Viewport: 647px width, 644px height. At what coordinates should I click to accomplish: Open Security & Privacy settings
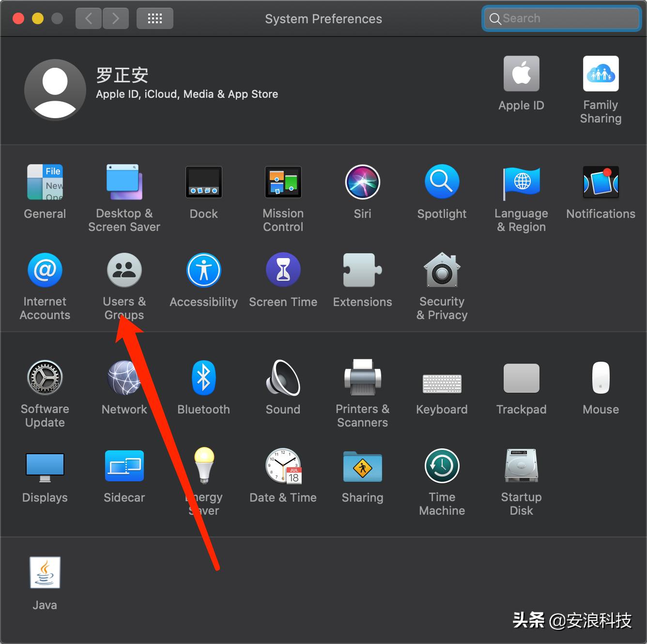(x=441, y=270)
